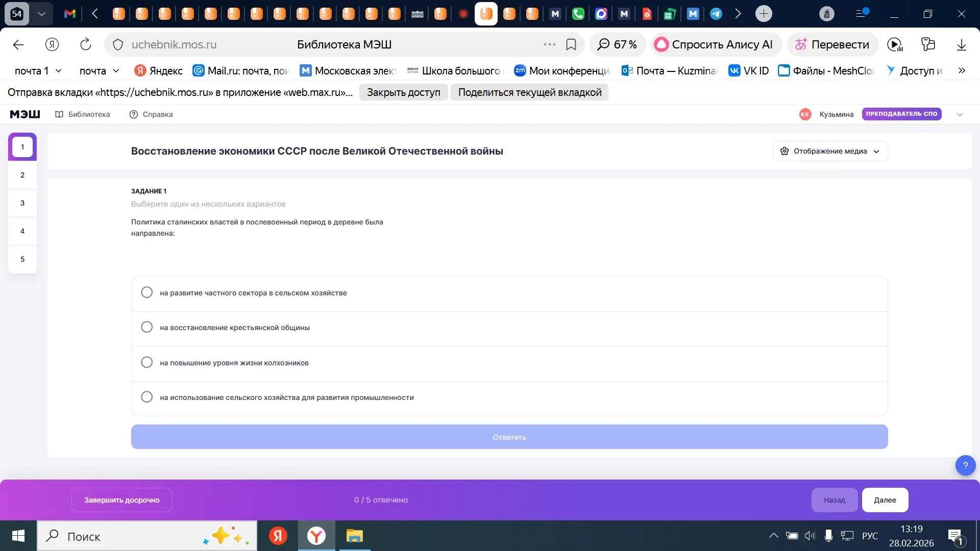Open the browser downloads arrow icon
This screenshot has height=551, width=980.
[x=961, y=44]
